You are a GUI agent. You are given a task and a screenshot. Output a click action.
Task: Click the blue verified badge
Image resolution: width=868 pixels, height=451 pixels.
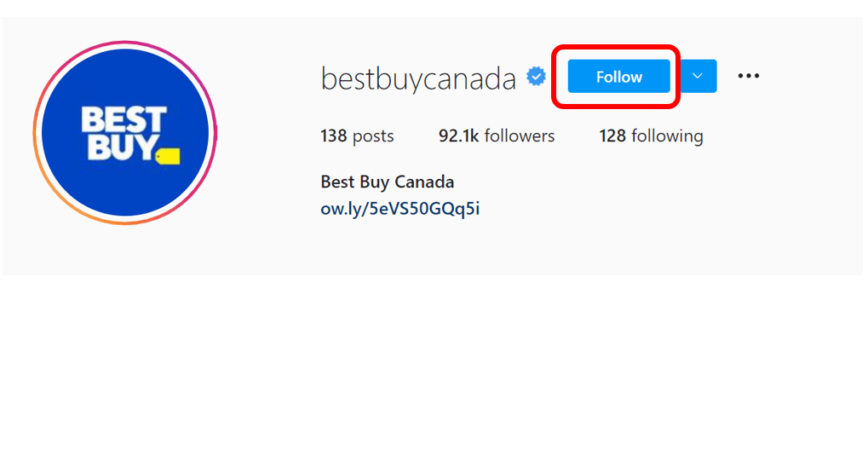pyautogui.click(x=536, y=77)
